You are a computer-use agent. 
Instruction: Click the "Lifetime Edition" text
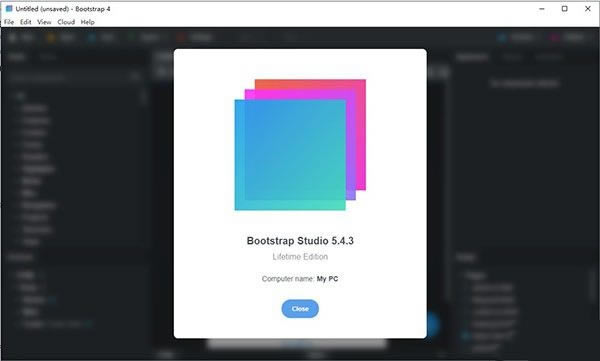tap(300, 256)
